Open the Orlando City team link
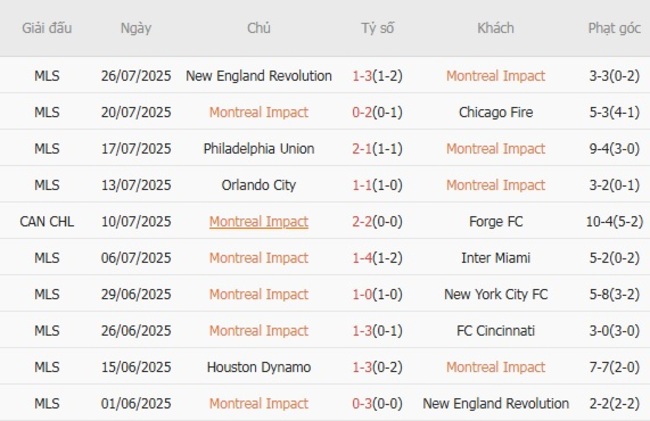This screenshot has height=421, width=650. coord(259,185)
